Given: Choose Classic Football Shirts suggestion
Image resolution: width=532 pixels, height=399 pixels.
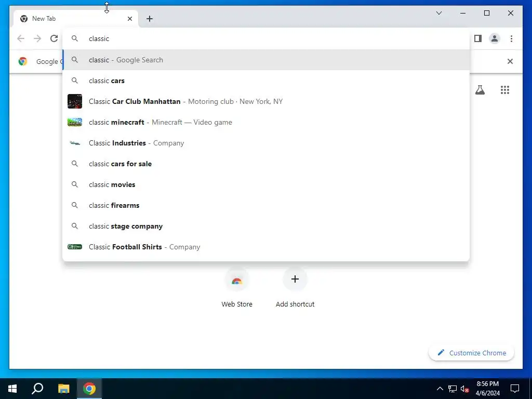Looking at the screenshot, I should tap(266, 247).
